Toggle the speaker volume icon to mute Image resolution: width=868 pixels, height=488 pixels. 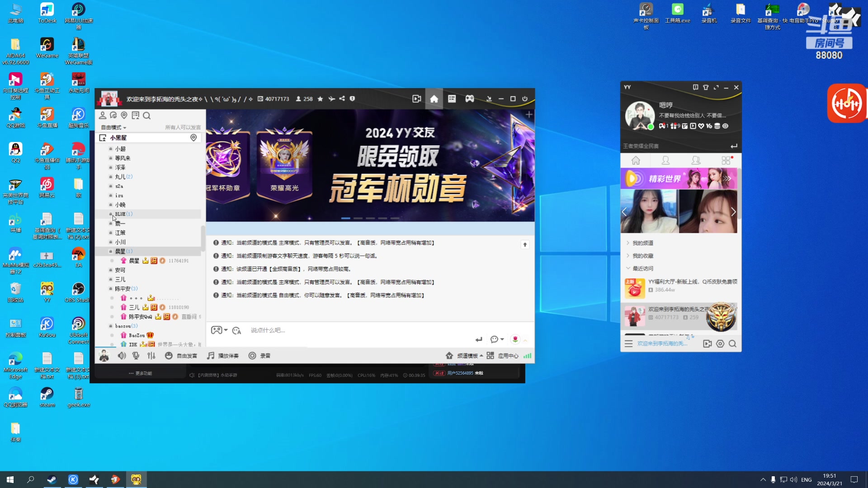[x=121, y=356]
